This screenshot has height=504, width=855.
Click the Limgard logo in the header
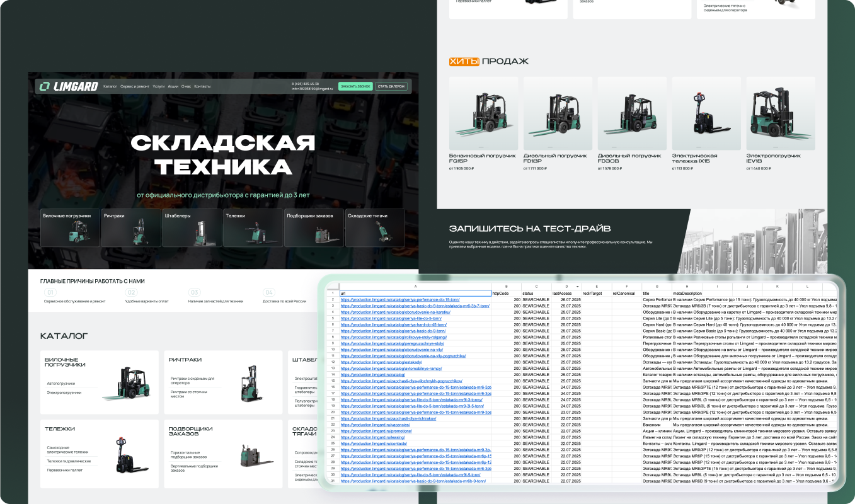68,86
